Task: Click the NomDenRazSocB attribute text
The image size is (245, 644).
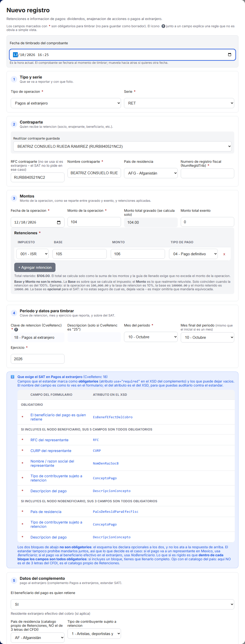Action: click(x=106, y=463)
